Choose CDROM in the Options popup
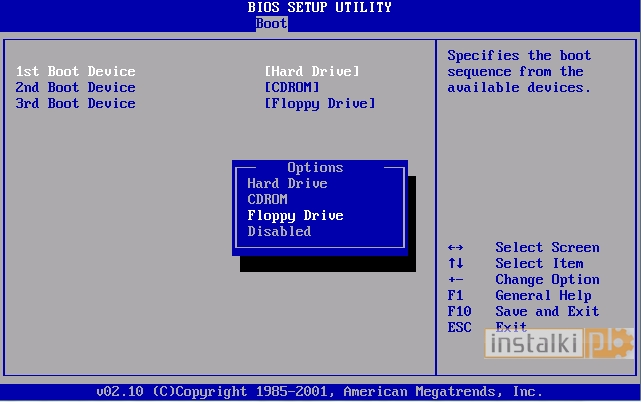 (x=267, y=199)
